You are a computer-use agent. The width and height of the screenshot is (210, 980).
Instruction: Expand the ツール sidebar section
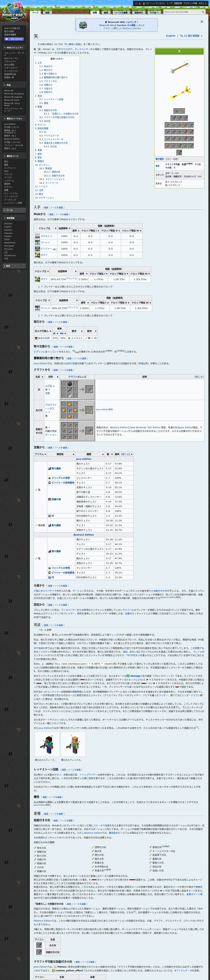click(15, 210)
